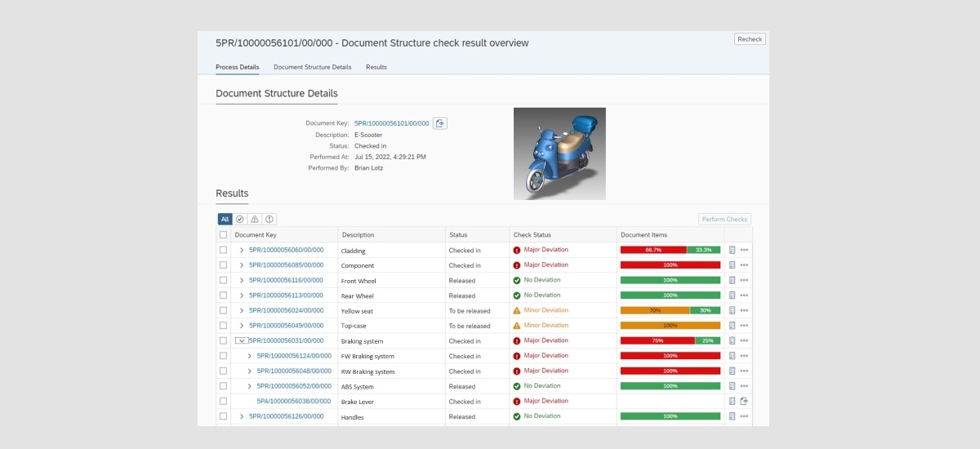Open more options for Handles row
Screen dimensions: 980x449
[744, 416]
